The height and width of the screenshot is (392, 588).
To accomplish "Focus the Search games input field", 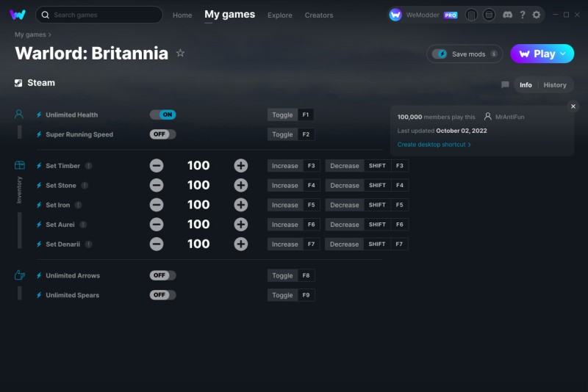I will tap(99, 15).
